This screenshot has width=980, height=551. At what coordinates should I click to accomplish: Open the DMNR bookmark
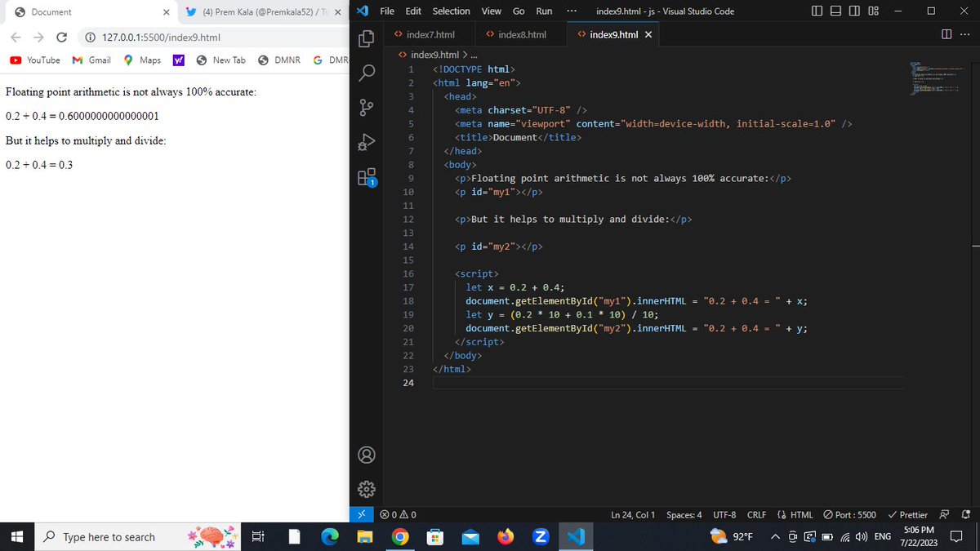point(279,60)
